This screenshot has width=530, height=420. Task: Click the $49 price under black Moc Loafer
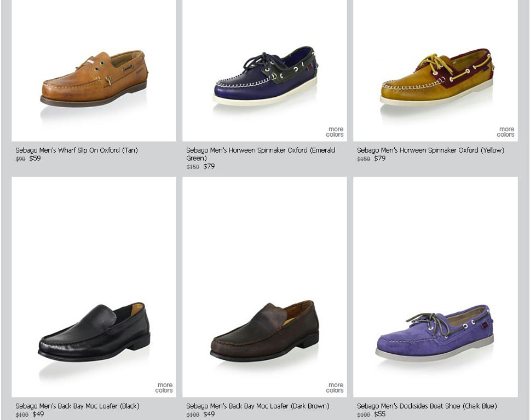coord(38,415)
